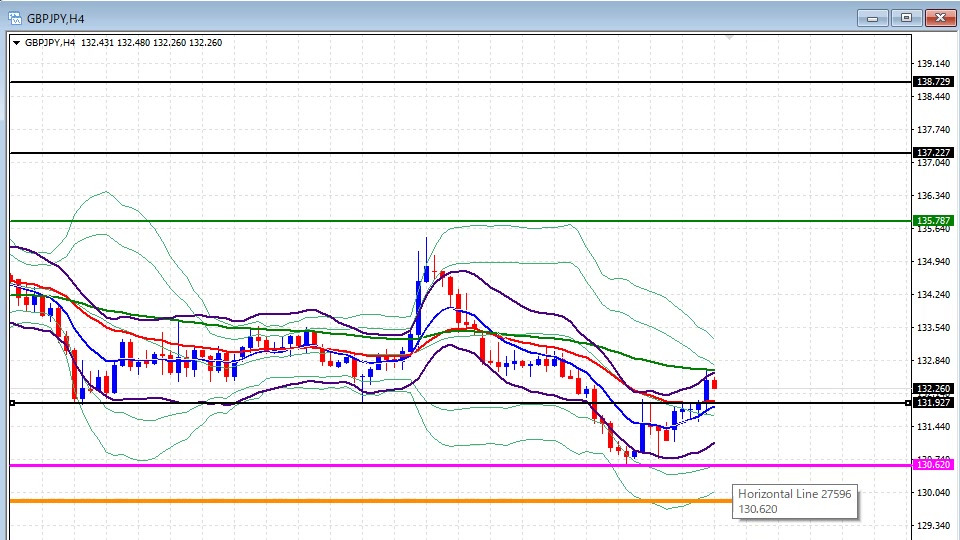Click the left handle of 131.927 line
The image size is (960, 540).
pos(12,403)
